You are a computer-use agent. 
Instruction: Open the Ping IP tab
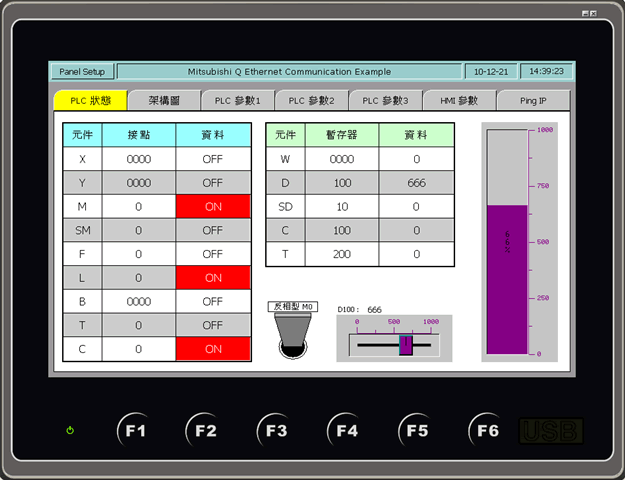point(533,101)
